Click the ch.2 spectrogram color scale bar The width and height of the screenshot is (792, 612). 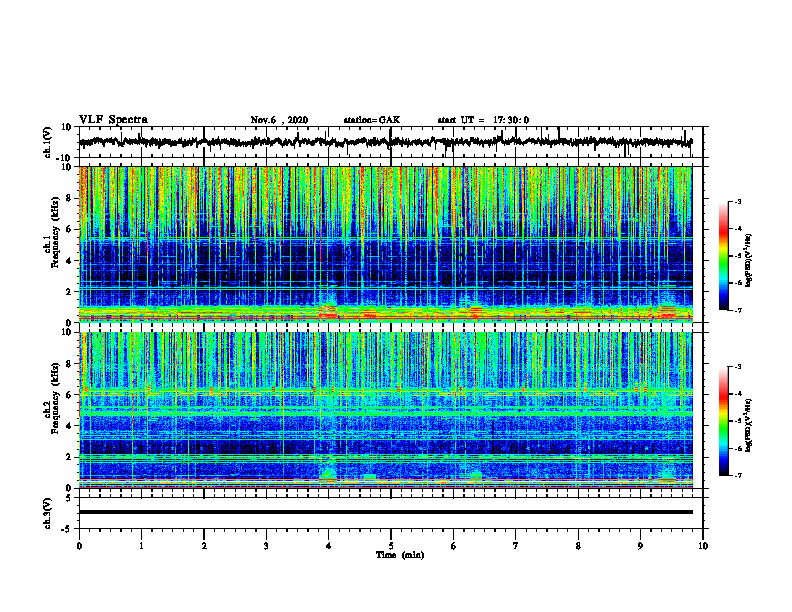723,421
